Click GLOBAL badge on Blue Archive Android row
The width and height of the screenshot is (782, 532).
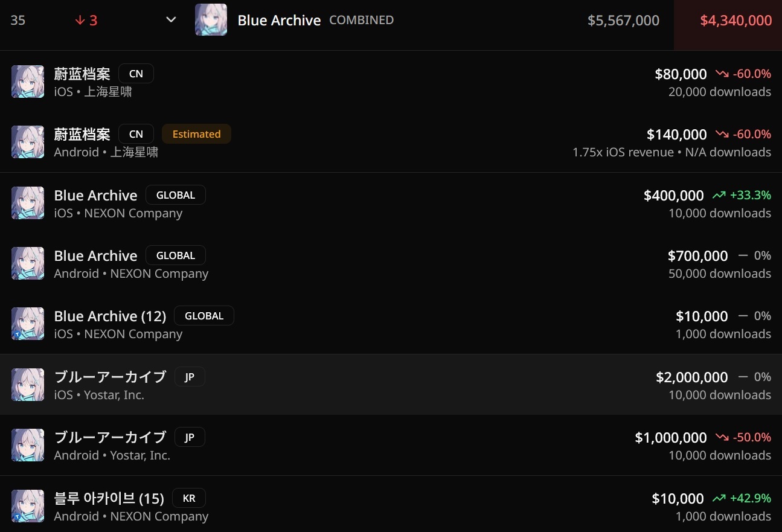coord(176,255)
